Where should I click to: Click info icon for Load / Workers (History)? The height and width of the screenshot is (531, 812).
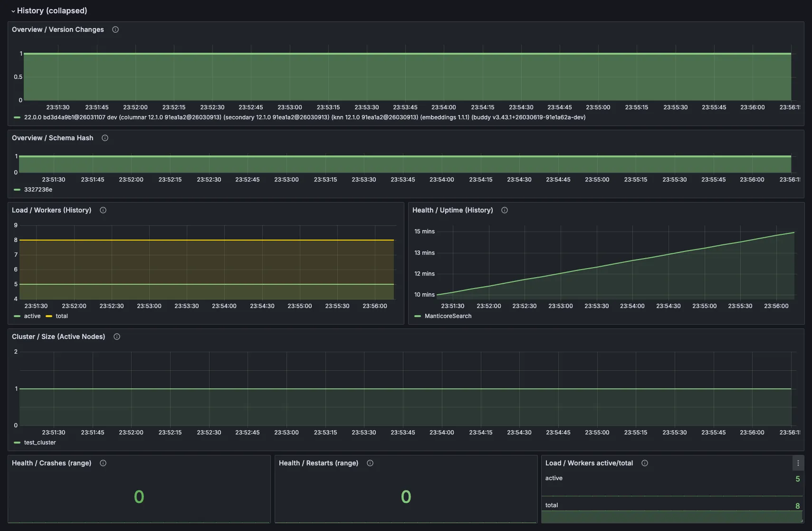103,210
